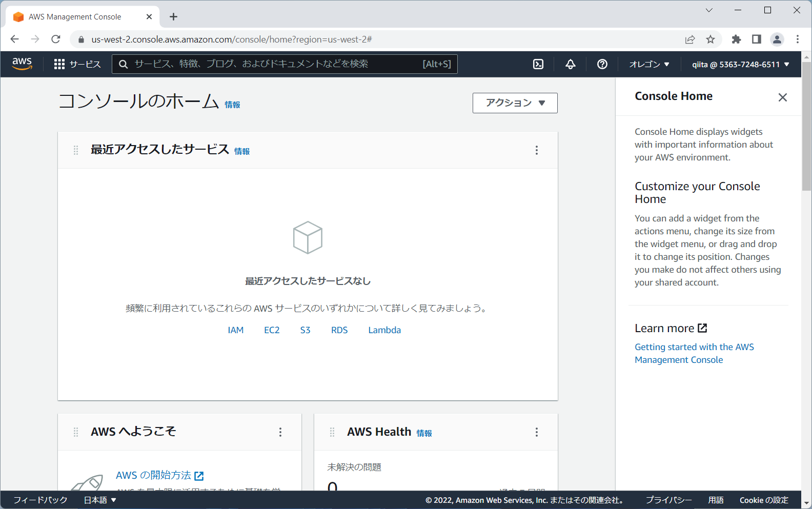Click the AWS logo
Image resolution: width=812 pixels, height=509 pixels.
22,64
